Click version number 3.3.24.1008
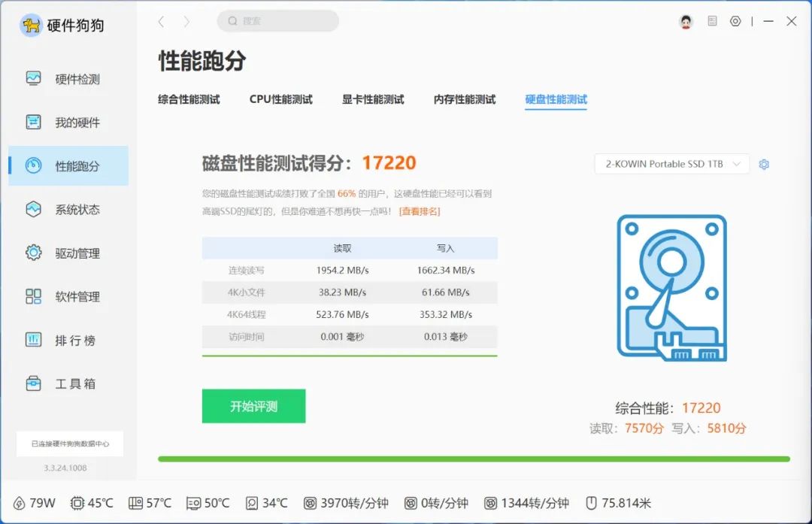Screen dimensions: 812x524 [65, 468]
